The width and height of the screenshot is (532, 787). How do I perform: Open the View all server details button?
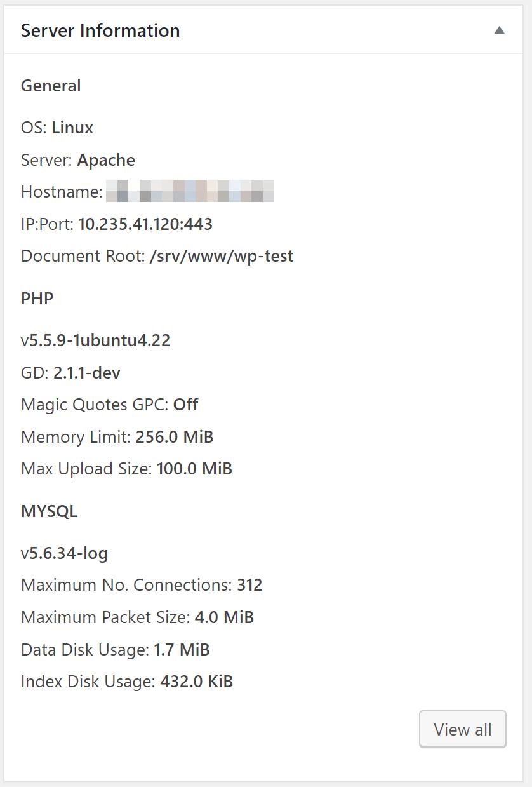click(463, 729)
